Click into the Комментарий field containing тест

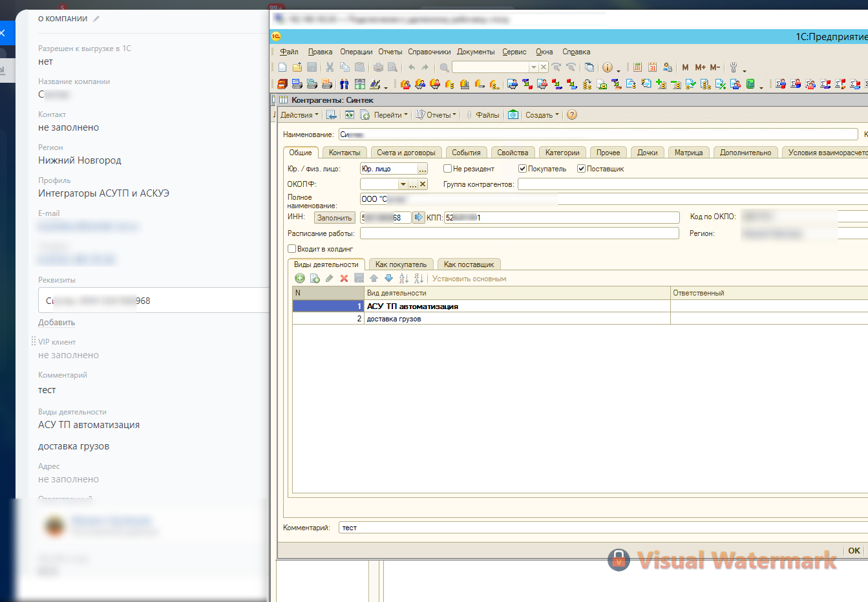coord(604,528)
